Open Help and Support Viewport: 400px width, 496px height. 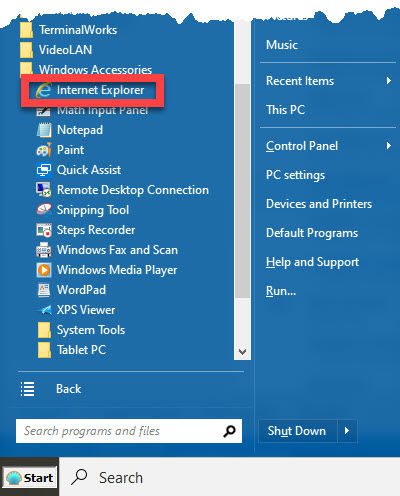coord(312,262)
